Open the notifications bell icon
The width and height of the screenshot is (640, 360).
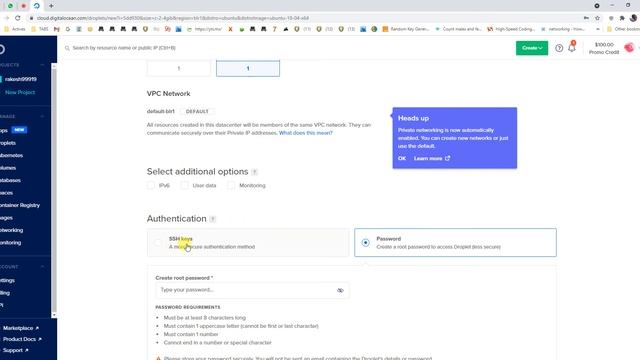point(572,48)
